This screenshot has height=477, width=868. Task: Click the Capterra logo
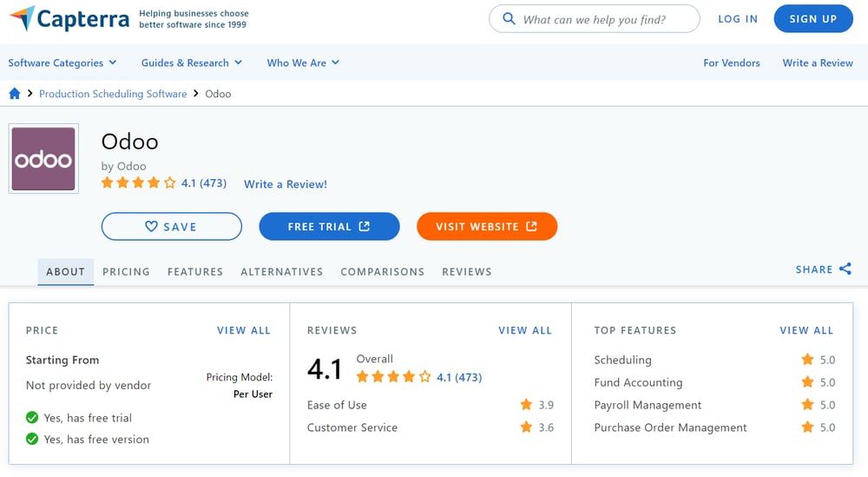[x=68, y=19]
